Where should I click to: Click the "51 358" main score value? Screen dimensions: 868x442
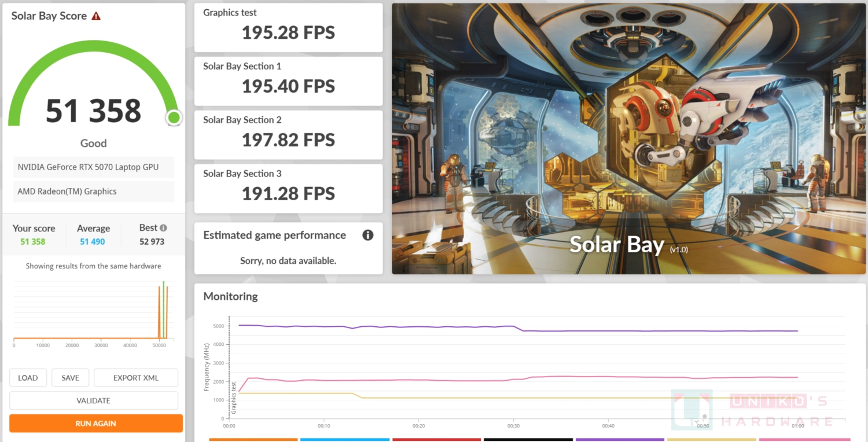tap(94, 110)
